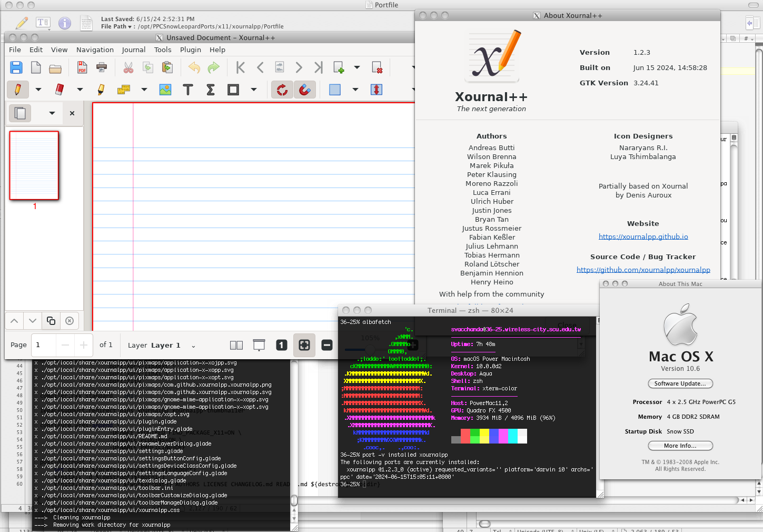Image resolution: width=763 pixels, height=532 pixels.
Task: Toggle presentation mode
Action: [259, 345]
